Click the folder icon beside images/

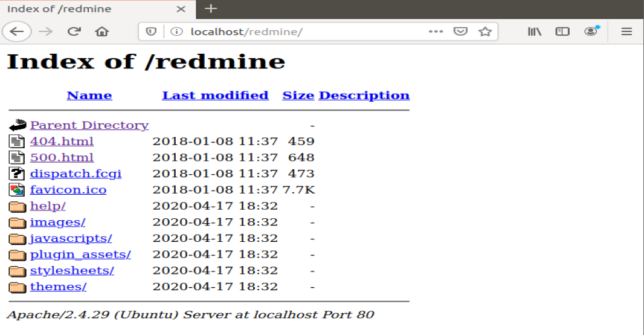coord(18,223)
